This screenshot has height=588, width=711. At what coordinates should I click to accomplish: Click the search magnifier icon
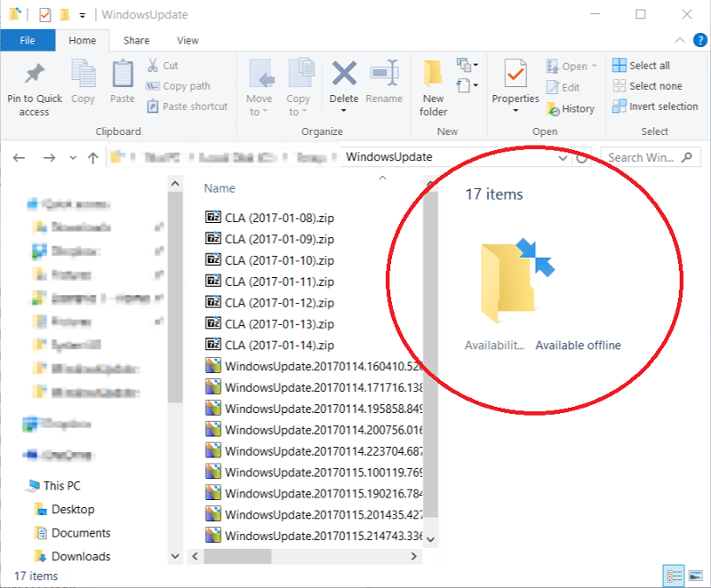click(x=687, y=157)
